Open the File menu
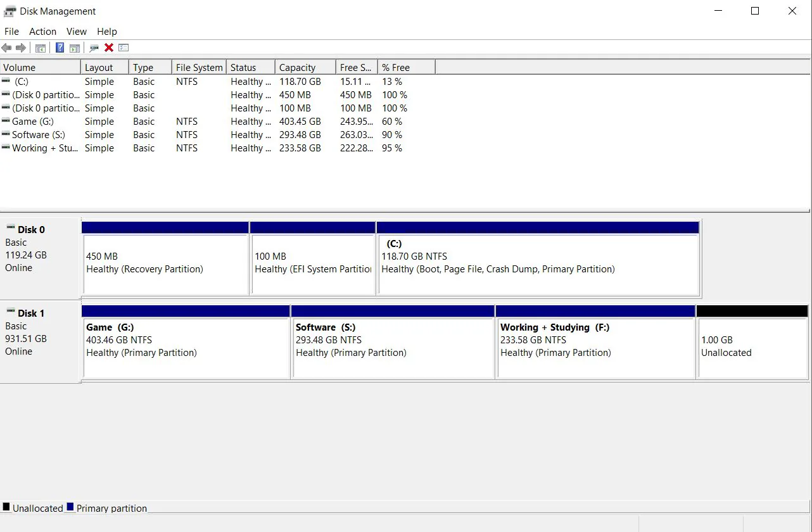 pos(11,32)
